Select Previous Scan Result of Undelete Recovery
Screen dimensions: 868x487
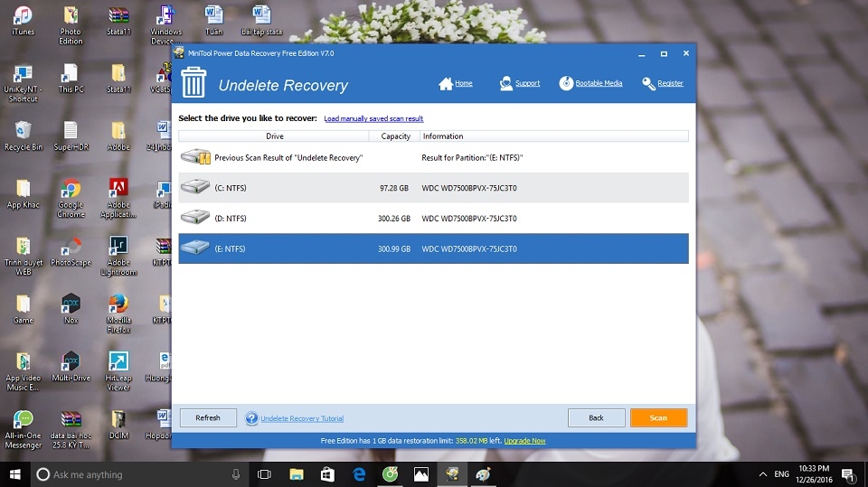pyautogui.click(x=433, y=158)
